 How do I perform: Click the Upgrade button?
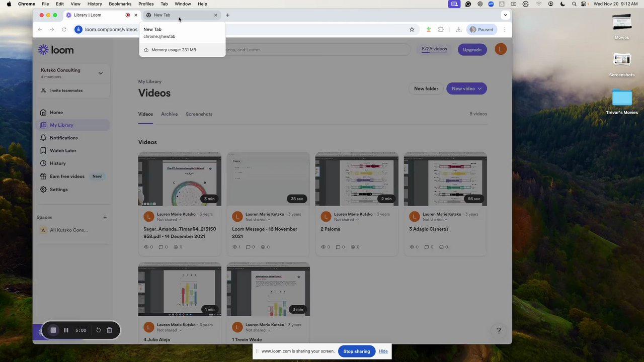point(472,50)
